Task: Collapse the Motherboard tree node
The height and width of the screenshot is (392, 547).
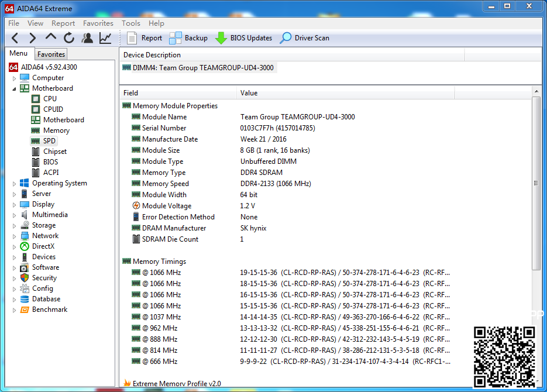Action: point(15,88)
